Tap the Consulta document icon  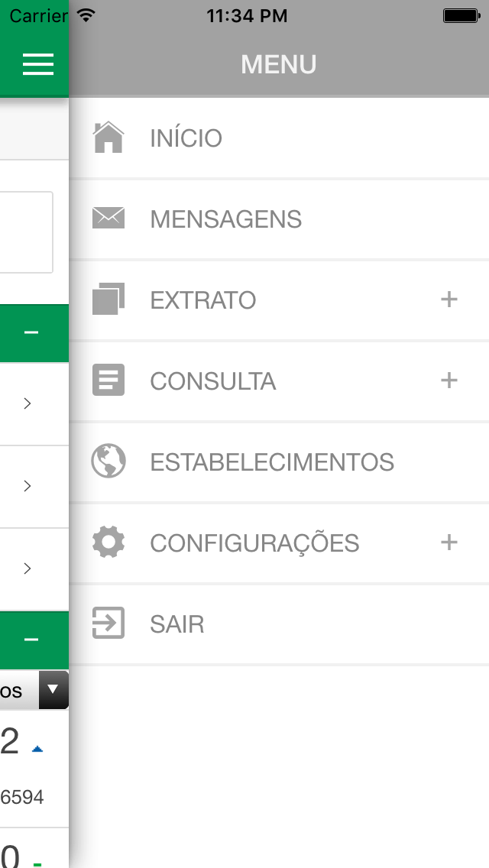pos(108,380)
